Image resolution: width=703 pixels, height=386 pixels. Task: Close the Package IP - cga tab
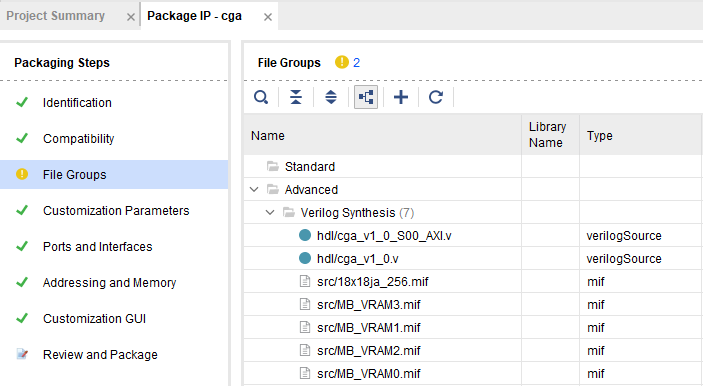coord(268,17)
